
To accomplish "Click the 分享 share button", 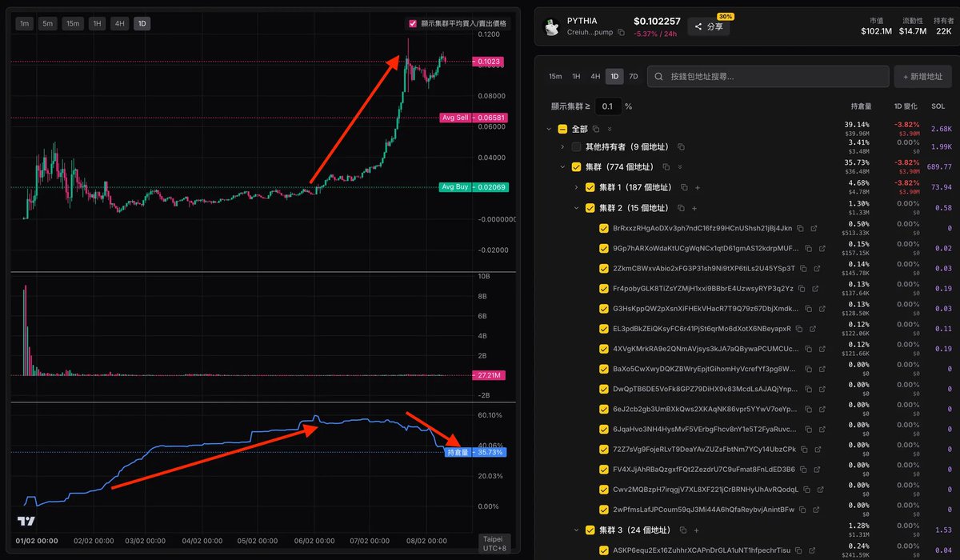I will (x=709, y=26).
